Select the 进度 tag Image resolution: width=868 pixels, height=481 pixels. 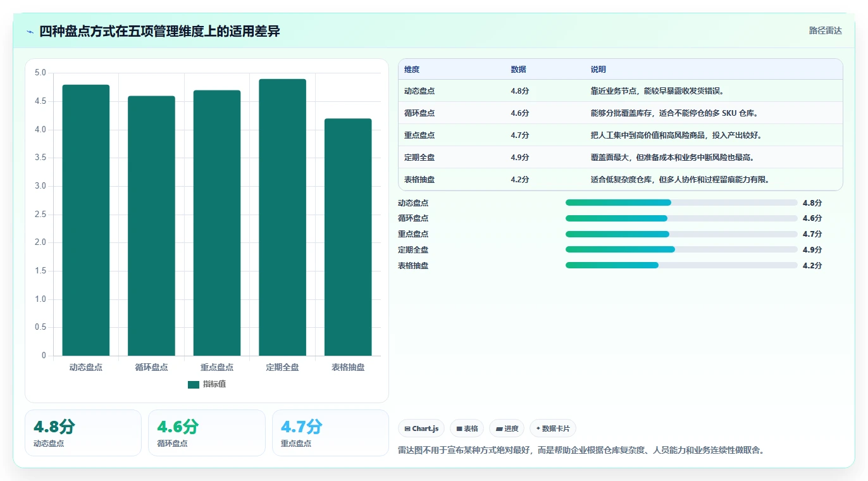[507, 428]
